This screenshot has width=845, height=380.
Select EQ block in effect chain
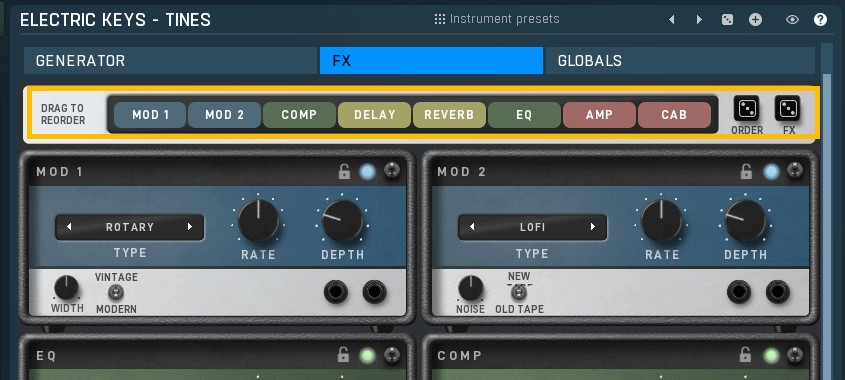tap(524, 115)
